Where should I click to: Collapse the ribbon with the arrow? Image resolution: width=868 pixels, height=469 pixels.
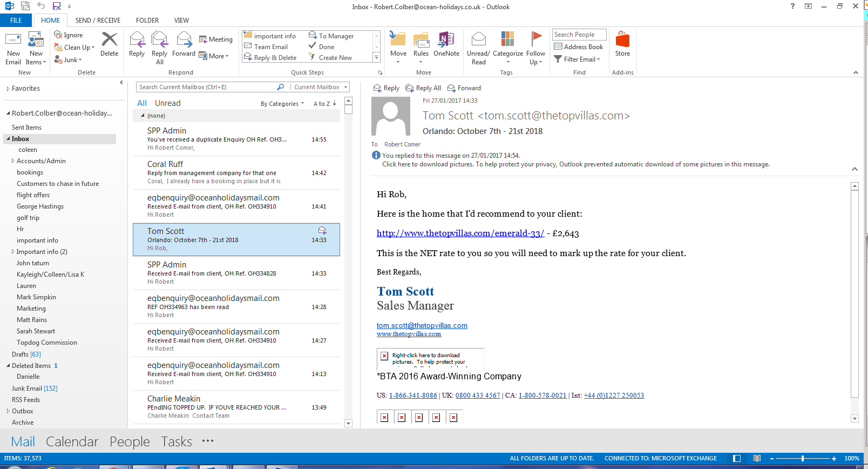(856, 72)
